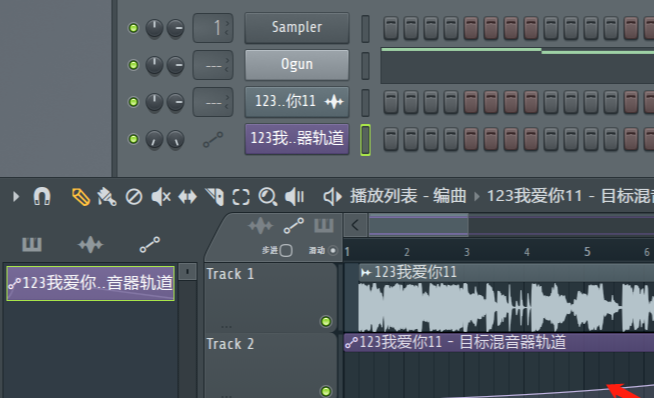
Task: Toggle Track 2 mute green dot
Action: pos(326,391)
